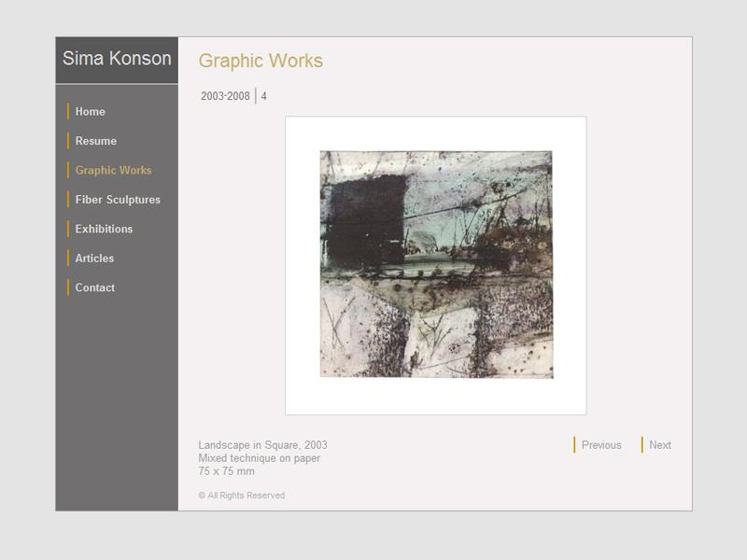Click the Graphic Works page heading
The height and width of the screenshot is (560, 747).
(x=261, y=61)
